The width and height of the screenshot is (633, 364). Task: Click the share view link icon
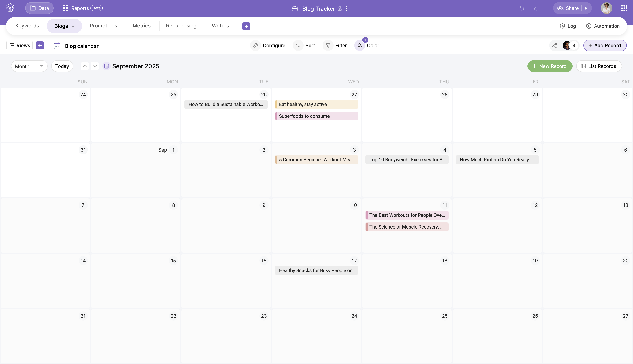pos(554,45)
